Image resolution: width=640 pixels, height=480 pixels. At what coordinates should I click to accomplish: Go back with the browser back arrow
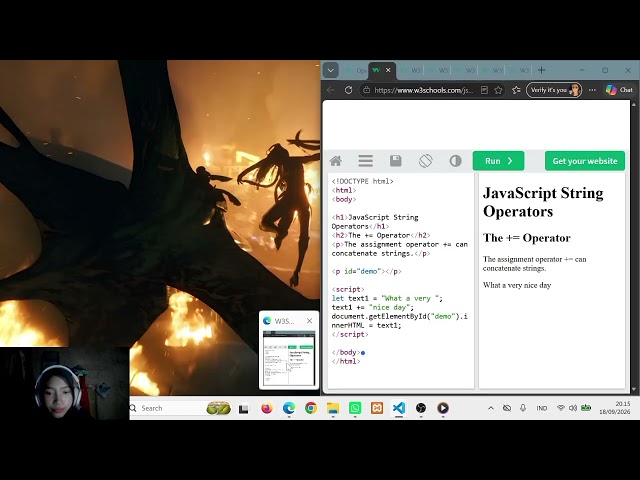[331, 90]
